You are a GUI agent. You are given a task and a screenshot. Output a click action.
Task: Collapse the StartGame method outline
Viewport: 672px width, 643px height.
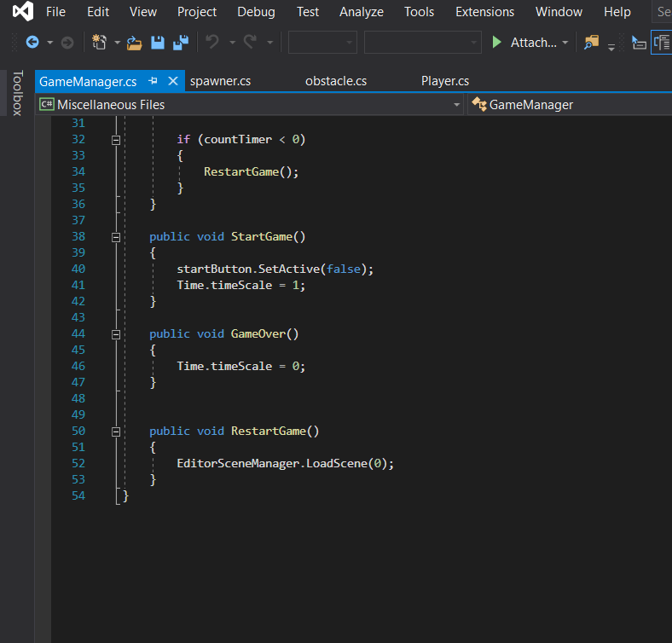click(116, 237)
